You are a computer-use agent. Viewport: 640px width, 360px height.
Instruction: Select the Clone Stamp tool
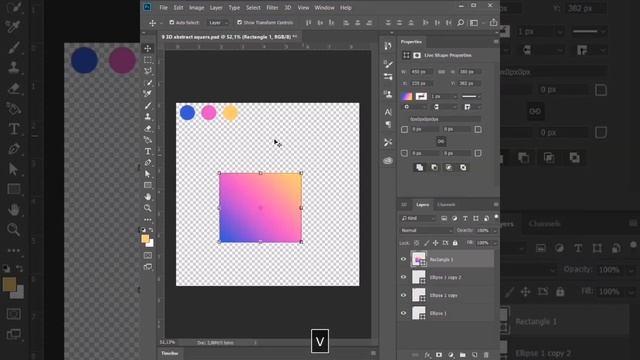pyautogui.click(x=148, y=117)
